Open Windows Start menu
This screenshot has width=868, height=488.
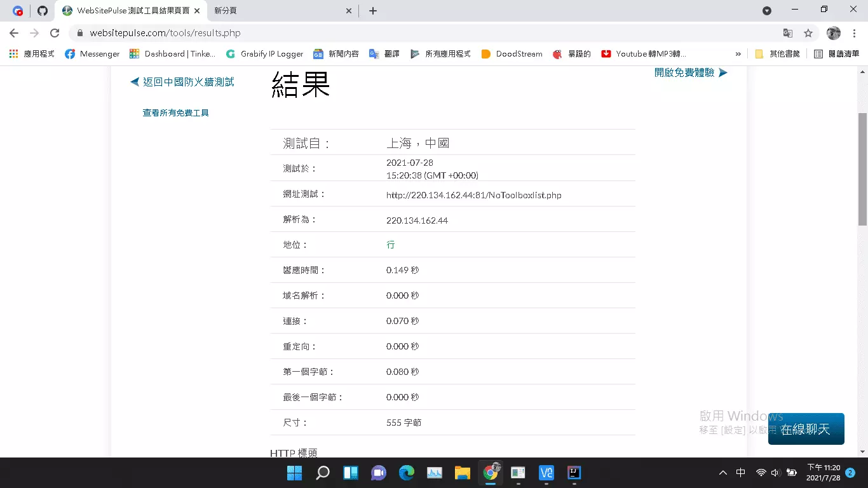294,473
